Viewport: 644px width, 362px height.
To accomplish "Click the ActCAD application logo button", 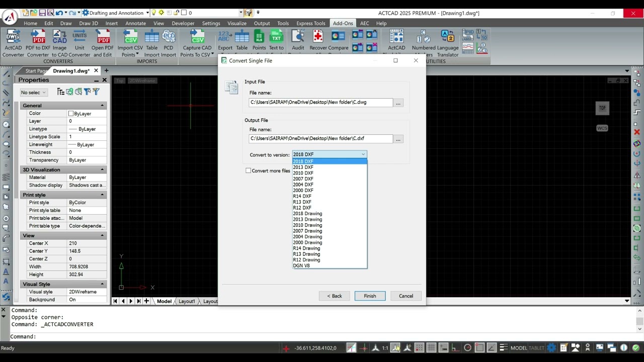I will (x=10, y=18).
